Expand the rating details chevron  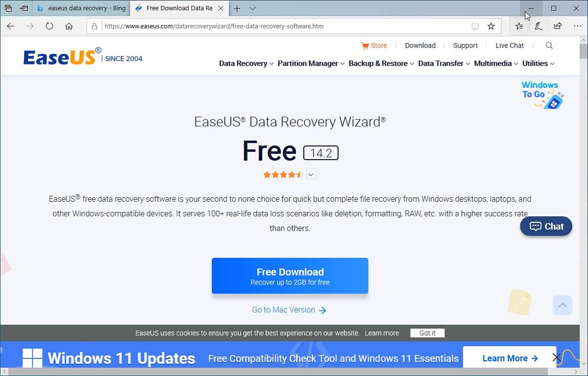coord(312,174)
